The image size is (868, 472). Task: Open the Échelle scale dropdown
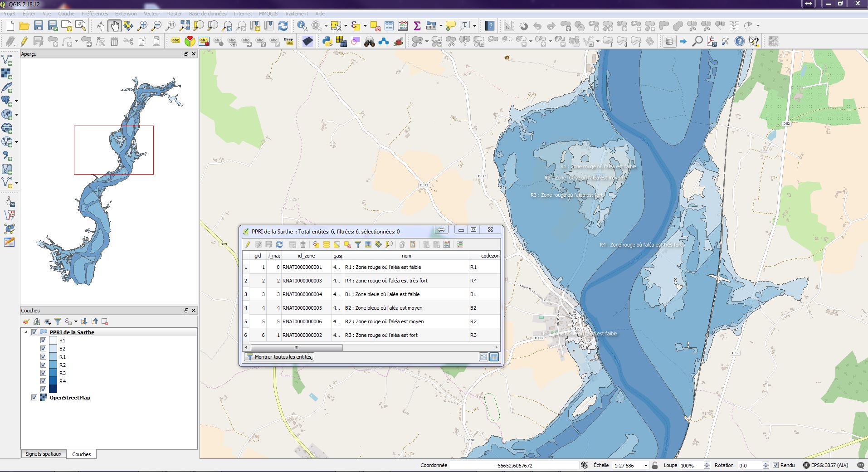[646, 466]
